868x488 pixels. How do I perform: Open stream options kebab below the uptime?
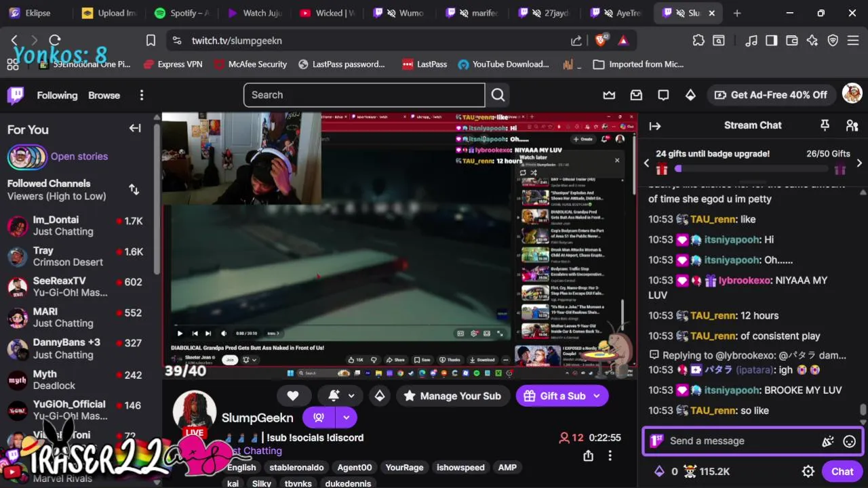[x=610, y=456]
